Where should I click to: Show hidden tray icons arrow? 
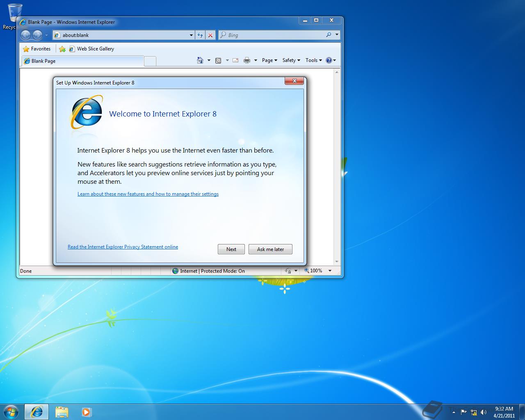click(454, 412)
